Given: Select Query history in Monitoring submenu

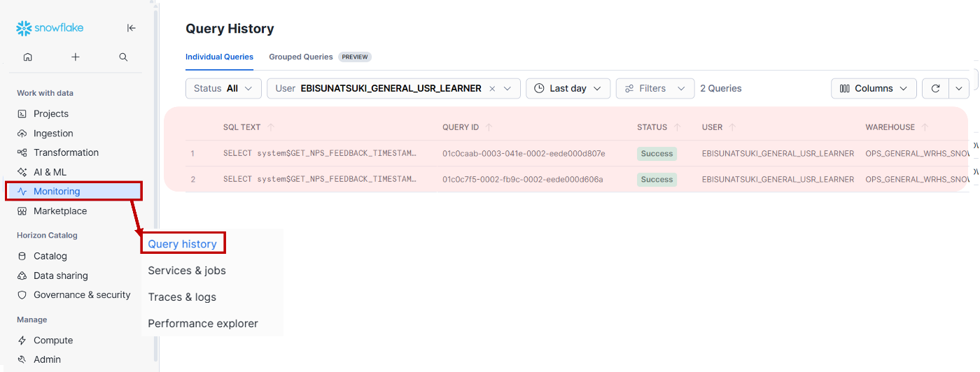Looking at the screenshot, I should pyautogui.click(x=183, y=244).
